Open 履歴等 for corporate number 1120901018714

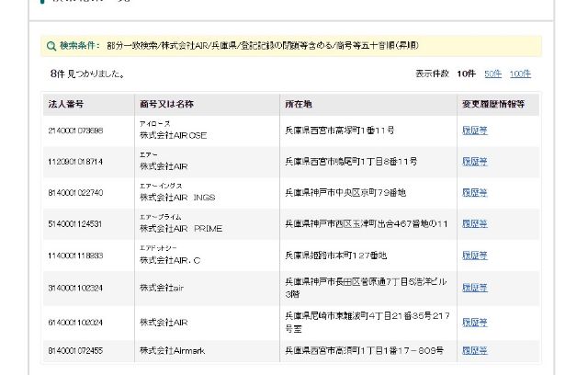point(475,162)
